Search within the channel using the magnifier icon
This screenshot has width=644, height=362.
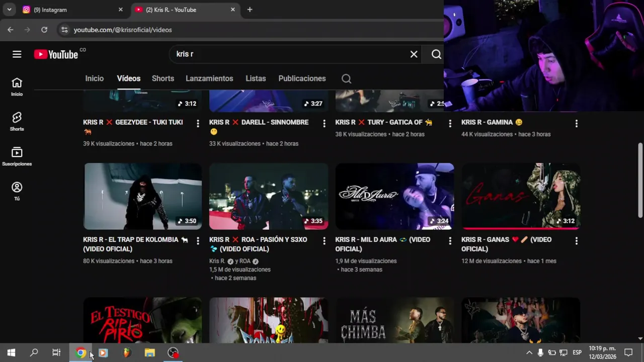pyautogui.click(x=346, y=78)
